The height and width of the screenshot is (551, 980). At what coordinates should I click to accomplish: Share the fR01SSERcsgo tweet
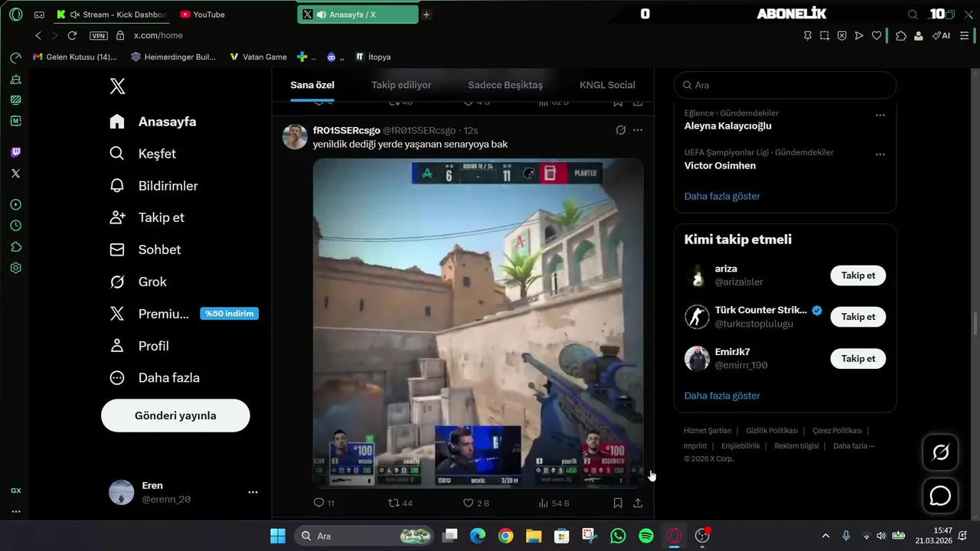638,503
